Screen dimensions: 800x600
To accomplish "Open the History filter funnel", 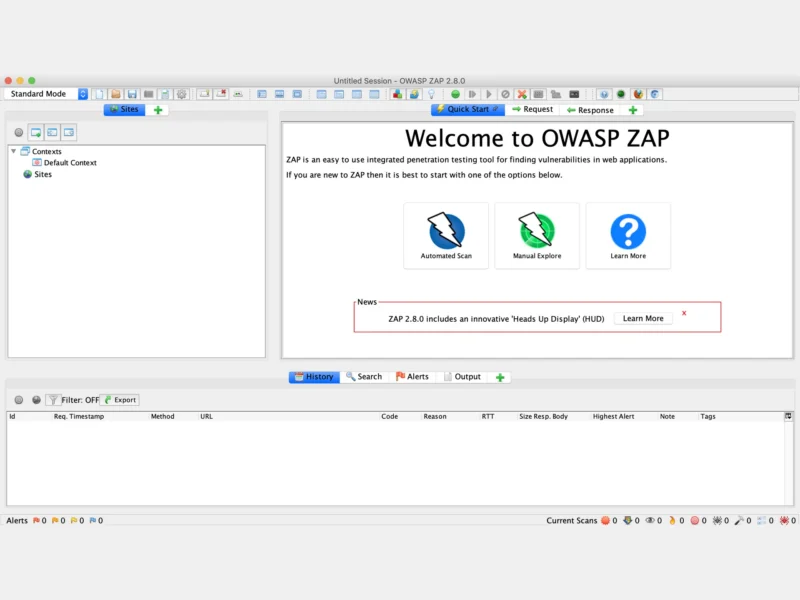I will tap(53, 400).
